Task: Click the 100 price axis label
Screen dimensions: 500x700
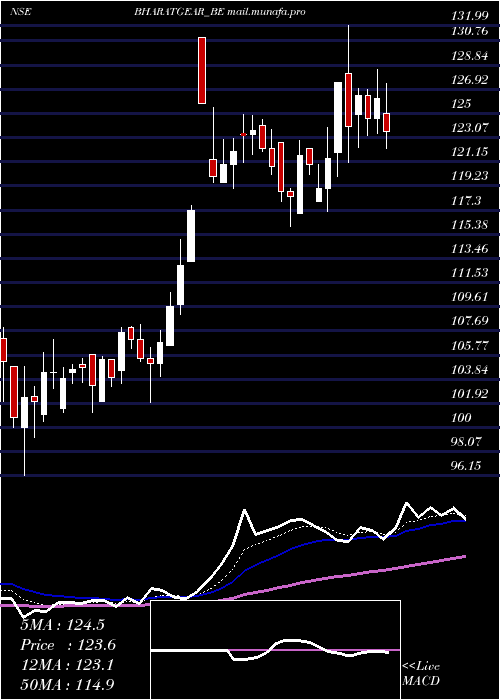Action: coord(461,417)
